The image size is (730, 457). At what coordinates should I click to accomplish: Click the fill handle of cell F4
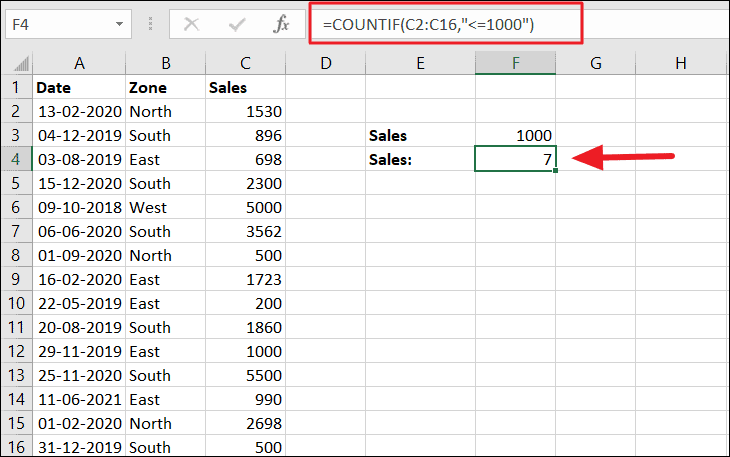tap(554, 171)
